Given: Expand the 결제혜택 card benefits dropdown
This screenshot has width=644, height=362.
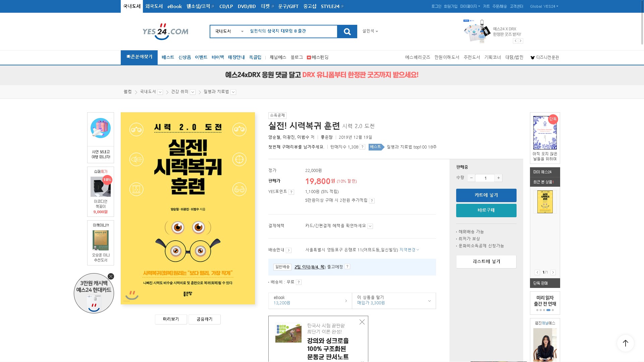Looking at the screenshot, I should [370, 226].
